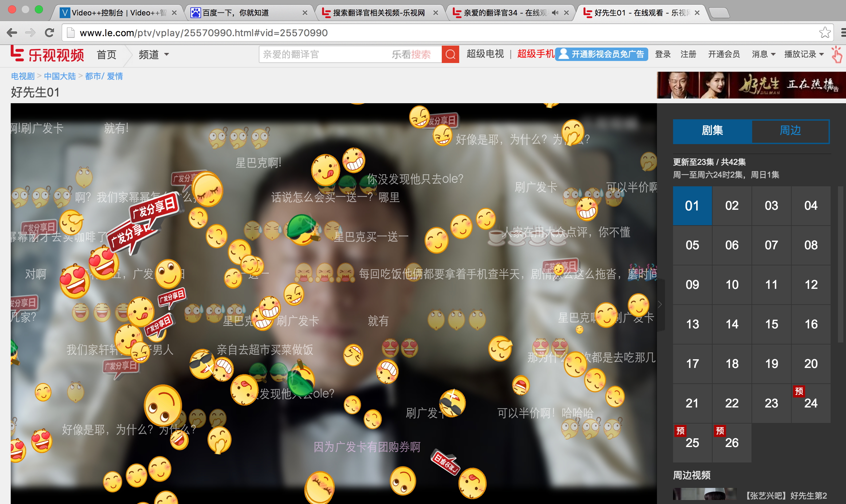Screen dimensions: 846x504
Task: Click the red search magnifier button
Action: (x=450, y=54)
